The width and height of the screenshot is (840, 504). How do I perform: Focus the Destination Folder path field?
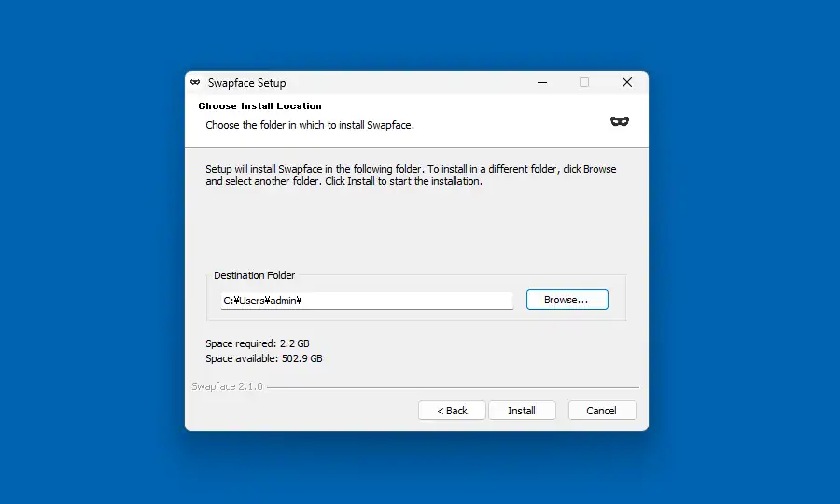[367, 301]
